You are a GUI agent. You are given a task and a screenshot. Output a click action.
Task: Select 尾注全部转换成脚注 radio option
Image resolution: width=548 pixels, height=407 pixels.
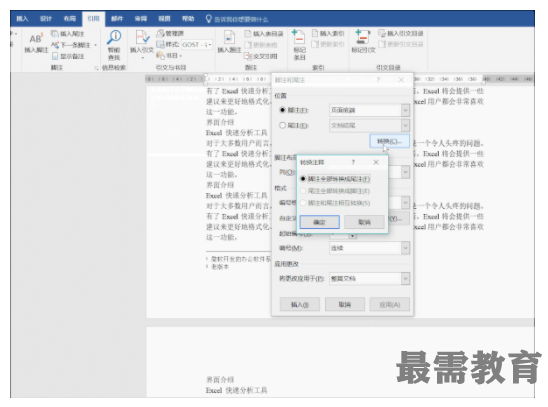[303, 191]
